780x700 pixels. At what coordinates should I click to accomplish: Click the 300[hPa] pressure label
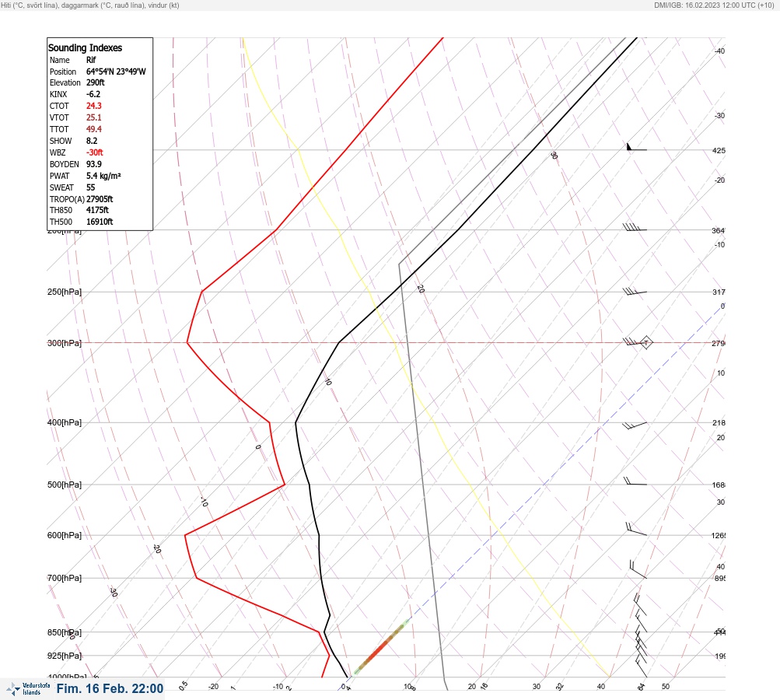(65, 343)
